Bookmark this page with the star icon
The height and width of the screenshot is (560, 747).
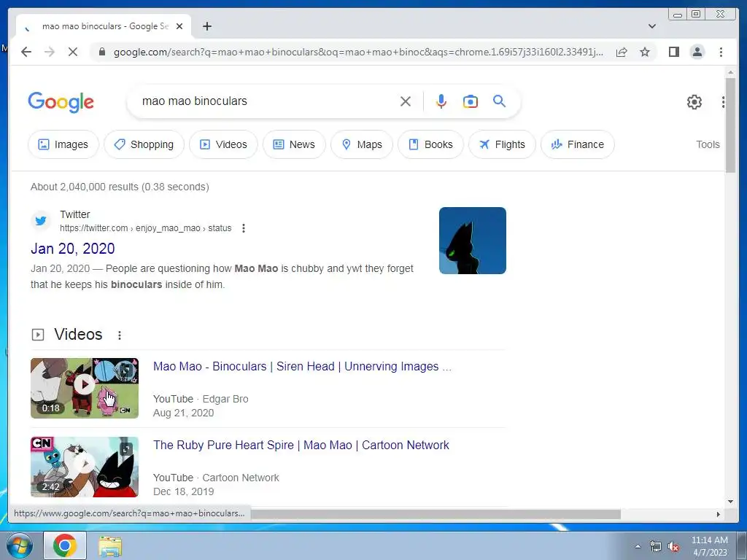pos(645,52)
